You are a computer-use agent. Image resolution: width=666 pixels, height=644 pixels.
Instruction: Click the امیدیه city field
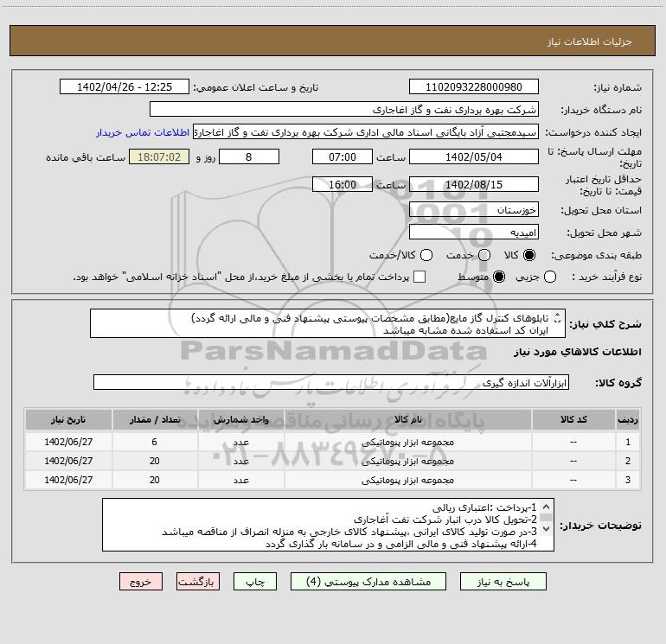tap(474, 233)
